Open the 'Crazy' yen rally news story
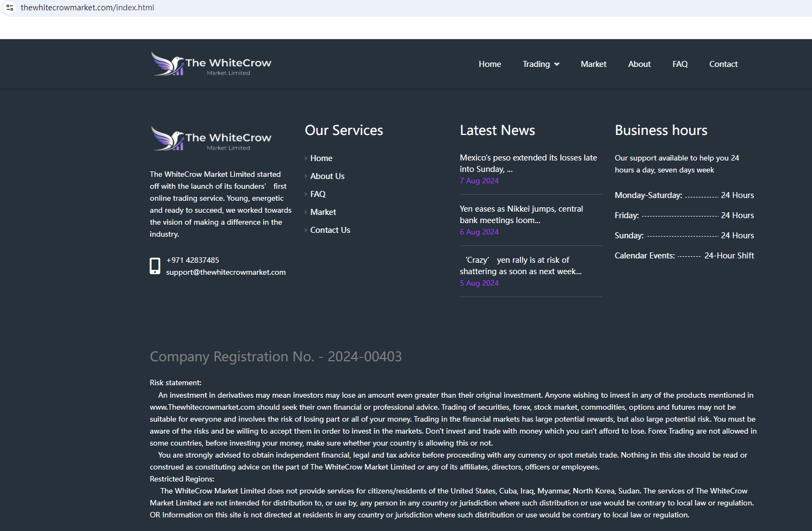This screenshot has width=812, height=531. pos(520,265)
